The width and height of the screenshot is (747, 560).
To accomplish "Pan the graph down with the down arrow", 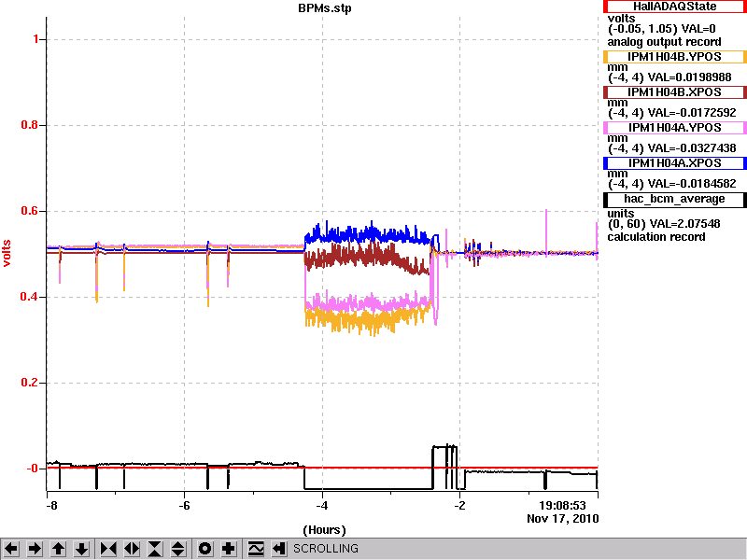I will pos(82,549).
